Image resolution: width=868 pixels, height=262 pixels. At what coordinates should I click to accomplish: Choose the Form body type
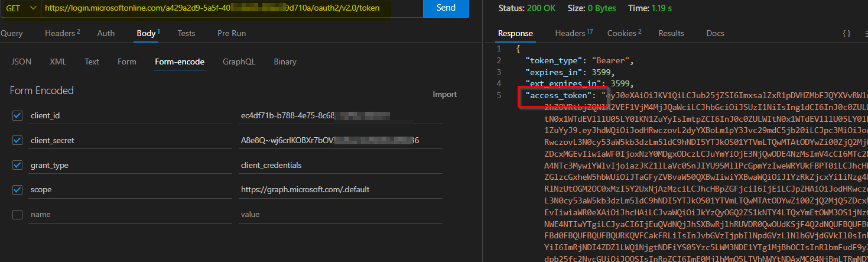[126, 62]
